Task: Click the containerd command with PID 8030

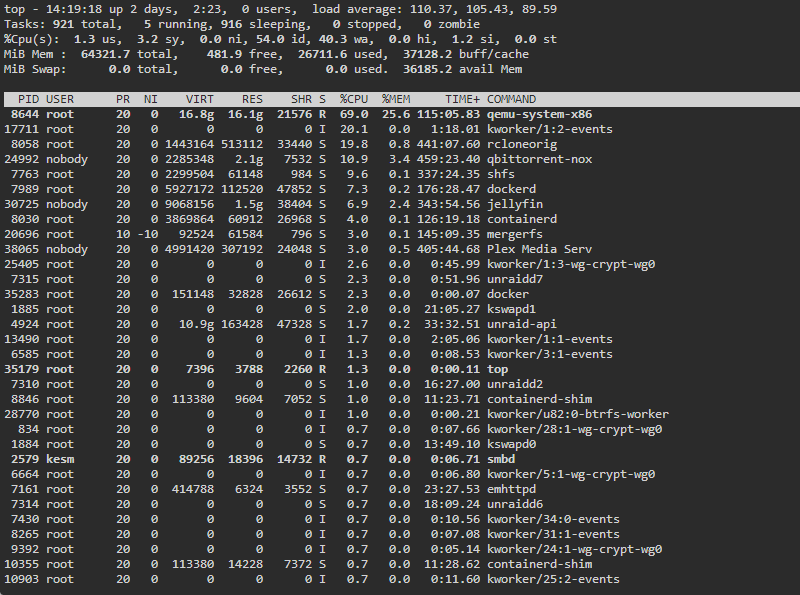Action: (x=522, y=219)
